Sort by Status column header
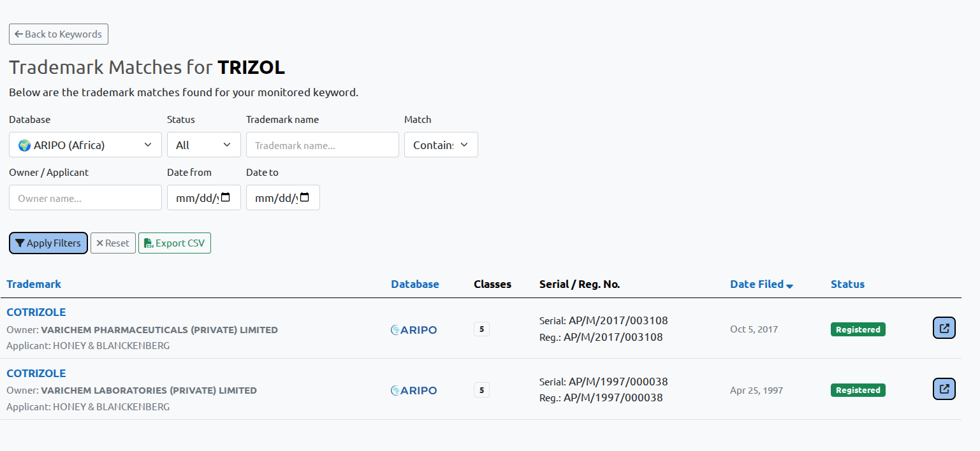 (847, 284)
